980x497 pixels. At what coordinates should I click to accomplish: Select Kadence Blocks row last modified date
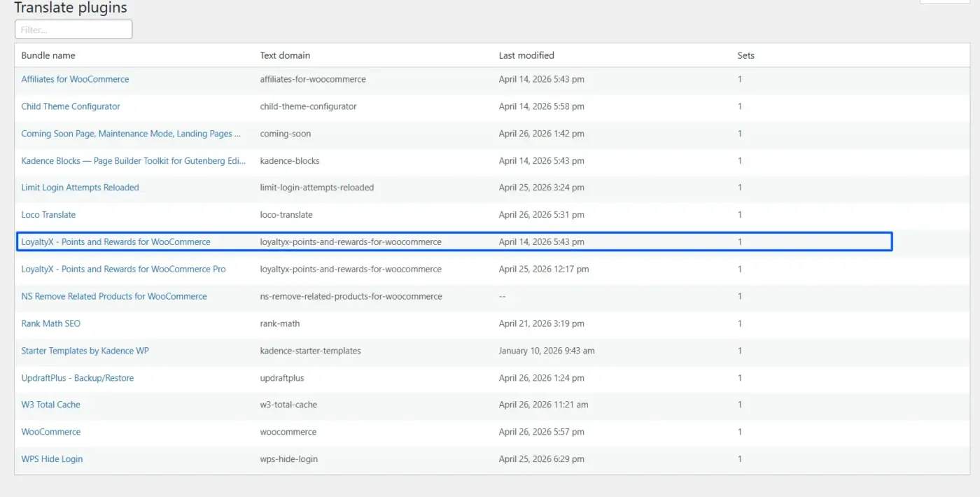pos(541,160)
